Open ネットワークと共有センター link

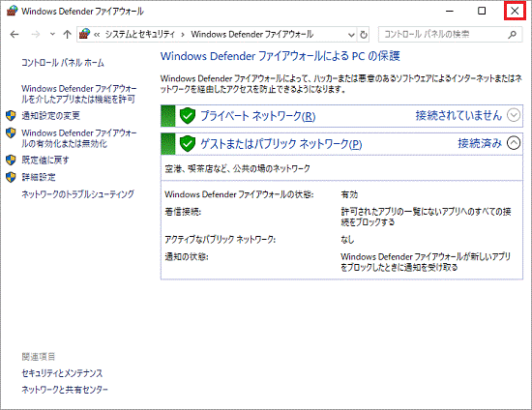click(65, 390)
